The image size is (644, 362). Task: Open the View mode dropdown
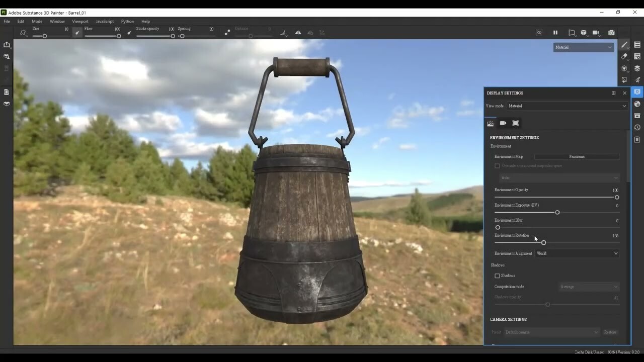tap(568, 106)
